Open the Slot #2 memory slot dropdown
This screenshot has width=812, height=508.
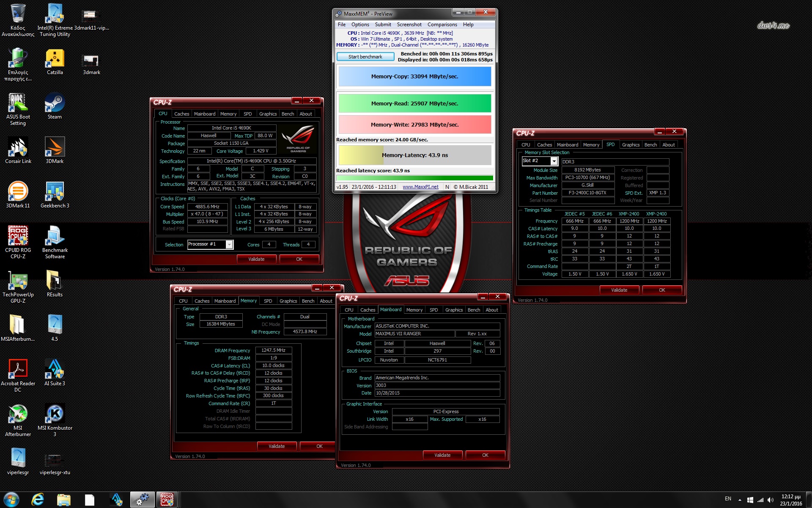[554, 161]
